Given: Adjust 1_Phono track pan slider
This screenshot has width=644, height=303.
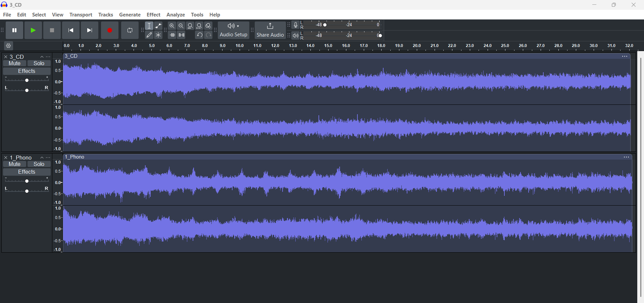Looking at the screenshot, I should 27,191.
